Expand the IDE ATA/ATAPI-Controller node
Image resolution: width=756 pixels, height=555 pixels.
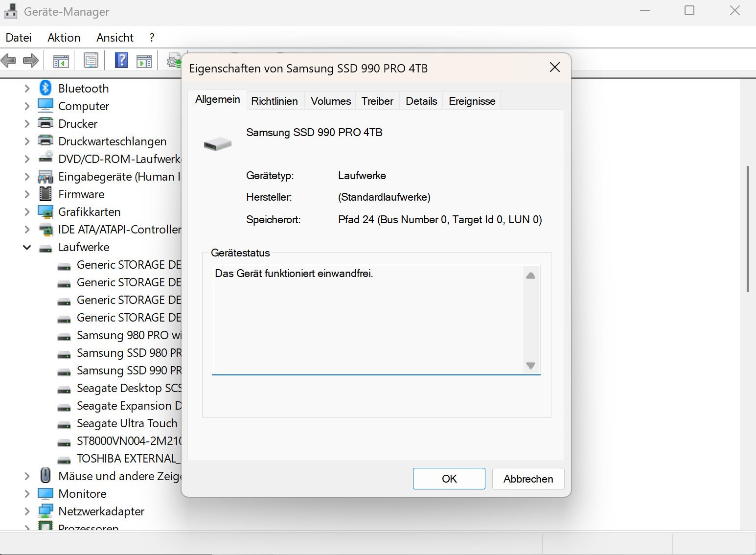(x=27, y=230)
